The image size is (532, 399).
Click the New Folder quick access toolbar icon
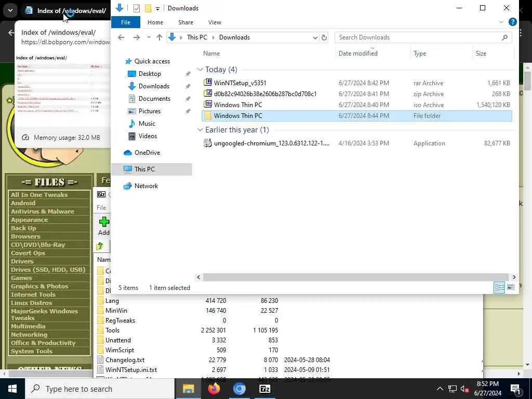148,8
